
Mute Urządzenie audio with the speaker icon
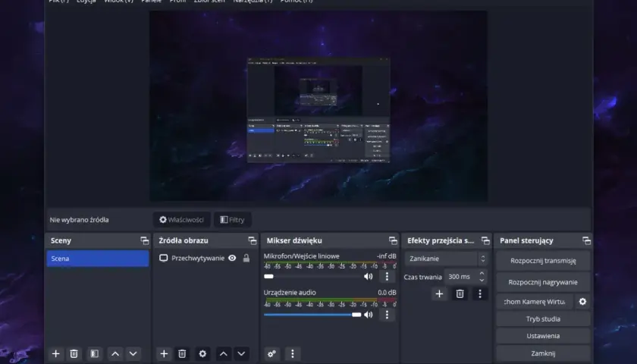(x=369, y=315)
